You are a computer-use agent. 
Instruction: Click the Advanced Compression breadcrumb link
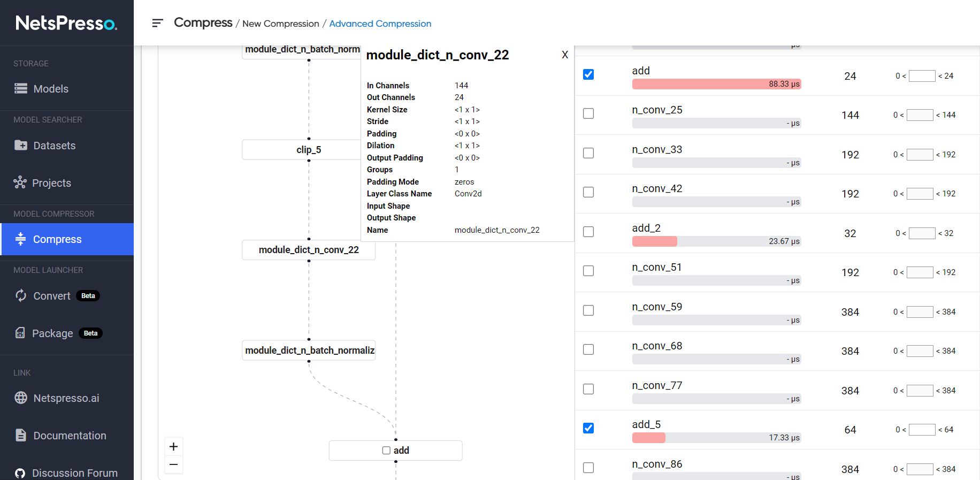380,24
